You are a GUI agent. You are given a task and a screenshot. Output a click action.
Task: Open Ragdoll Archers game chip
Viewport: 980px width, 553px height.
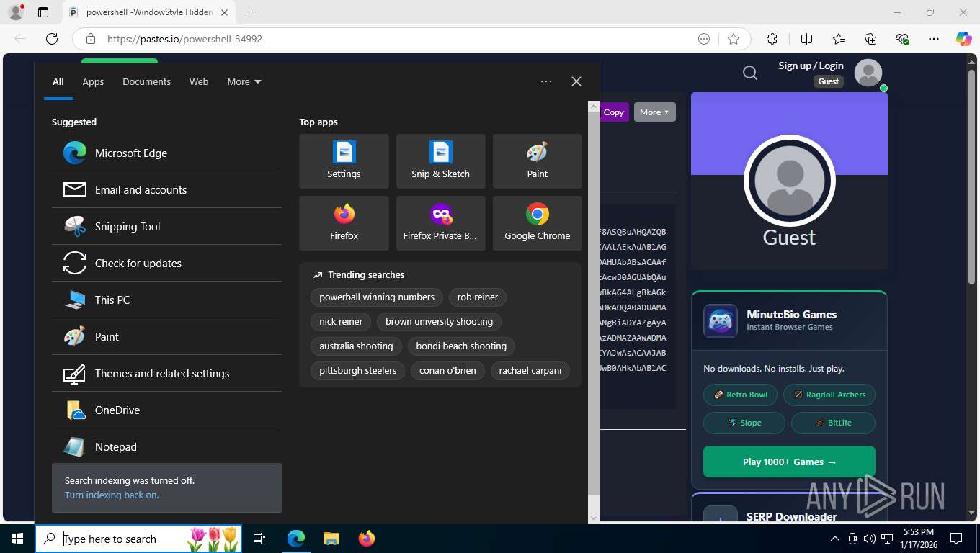[829, 395]
